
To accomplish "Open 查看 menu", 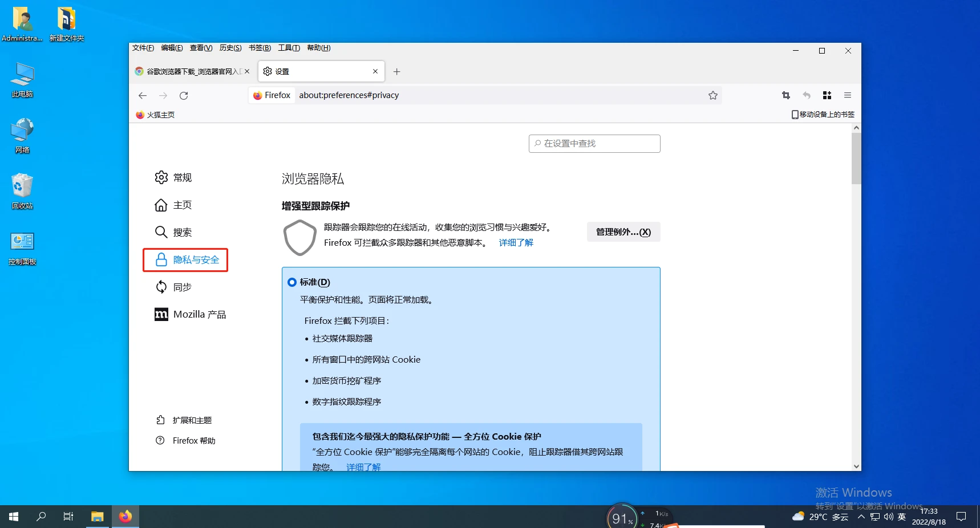I will pyautogui.click(x=201, y=48).
